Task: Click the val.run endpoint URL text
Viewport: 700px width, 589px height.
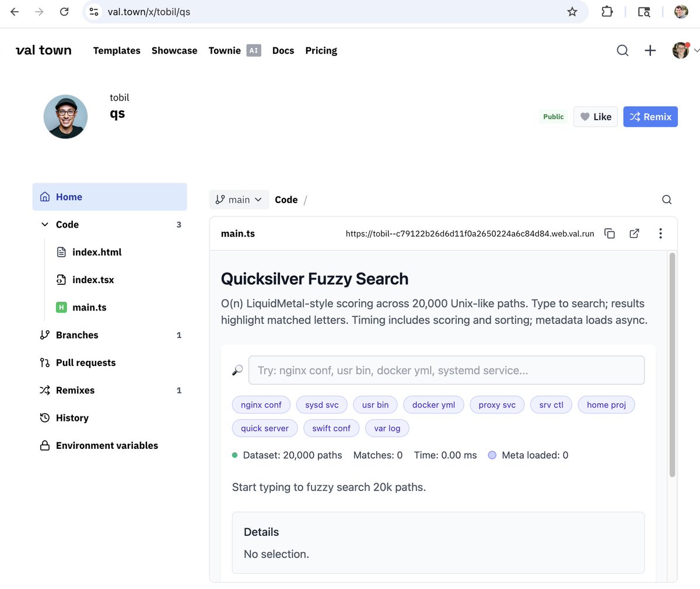Action: click(x=470, y=233)
